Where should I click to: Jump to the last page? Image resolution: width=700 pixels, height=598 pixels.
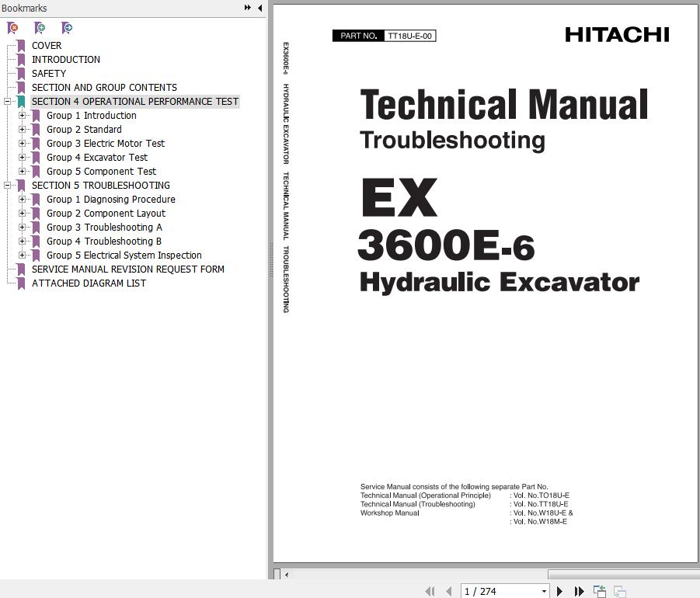(x=579, y=591)
